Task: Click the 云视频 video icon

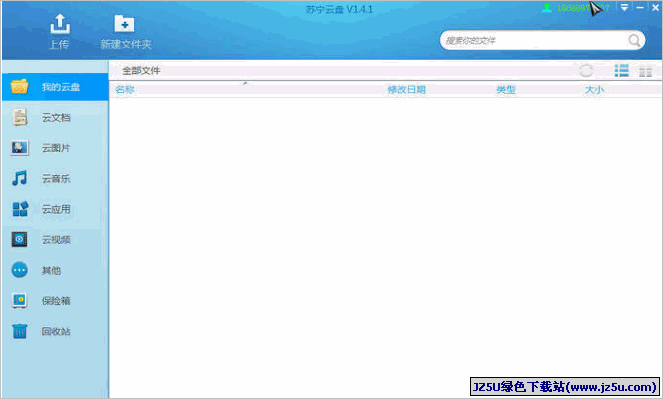Action: [19, 239]
